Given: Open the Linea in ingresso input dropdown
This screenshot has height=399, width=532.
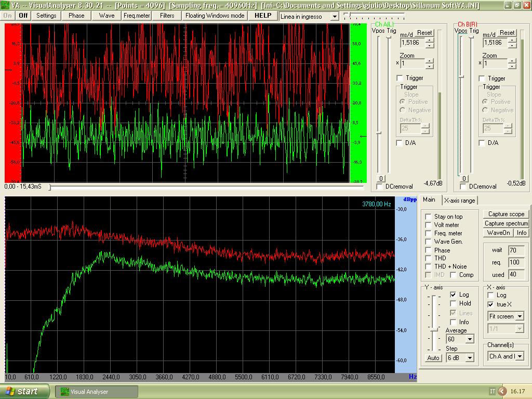Looking at the screenshot, I should click(334, 16).
